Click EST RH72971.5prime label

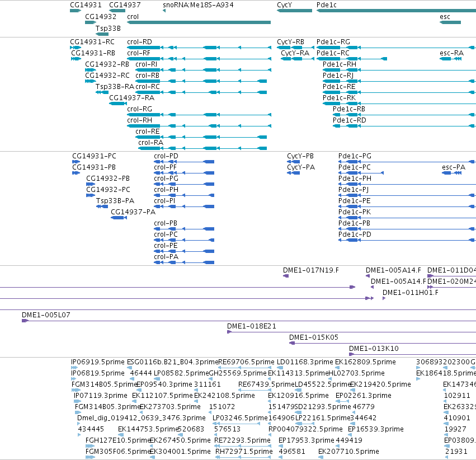[x=244, y=452]
